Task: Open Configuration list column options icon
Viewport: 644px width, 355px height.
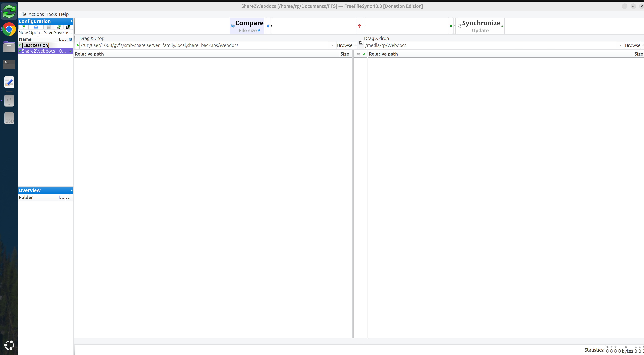Action: (x=70, y=40)
